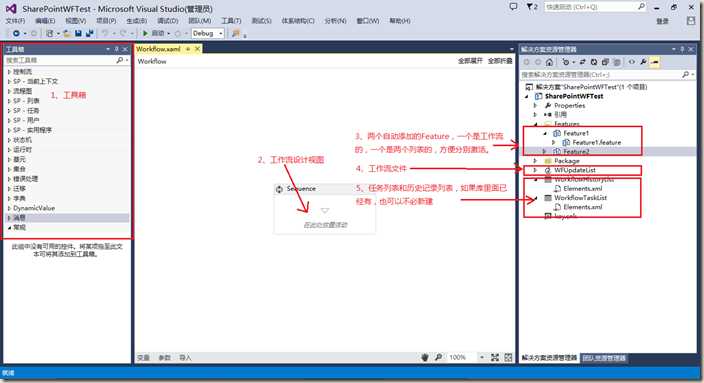Click the Redo arrow in the toolbar

coord(123,33)
